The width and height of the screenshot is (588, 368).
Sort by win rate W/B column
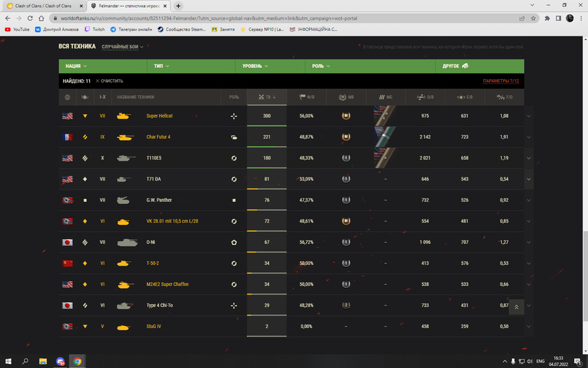coord(307,97)
